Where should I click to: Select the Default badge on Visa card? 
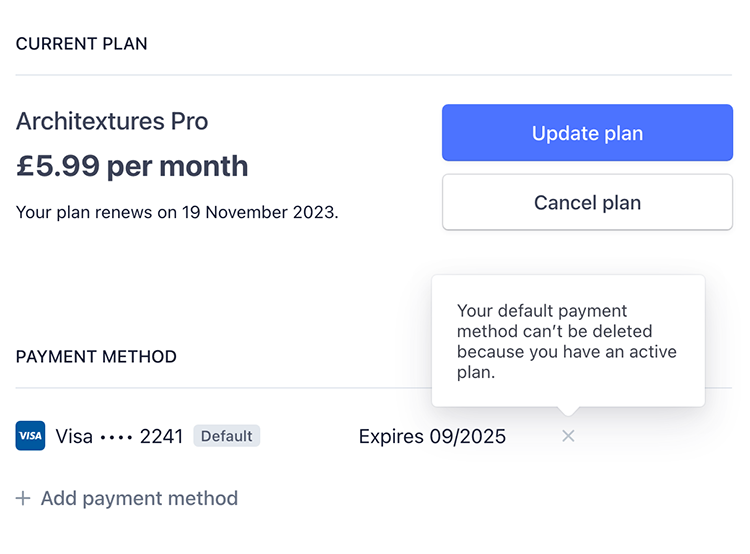click(x=226, y=436)
